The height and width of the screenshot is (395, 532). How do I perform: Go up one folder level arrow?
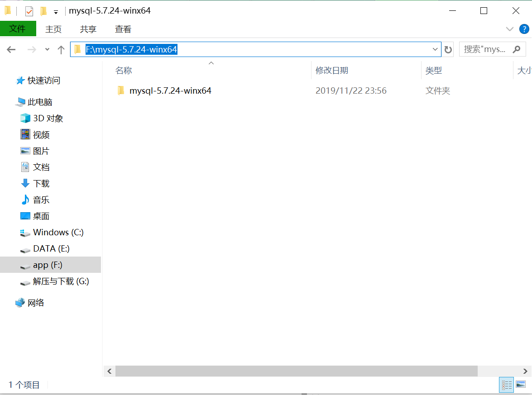click(61, 50)
